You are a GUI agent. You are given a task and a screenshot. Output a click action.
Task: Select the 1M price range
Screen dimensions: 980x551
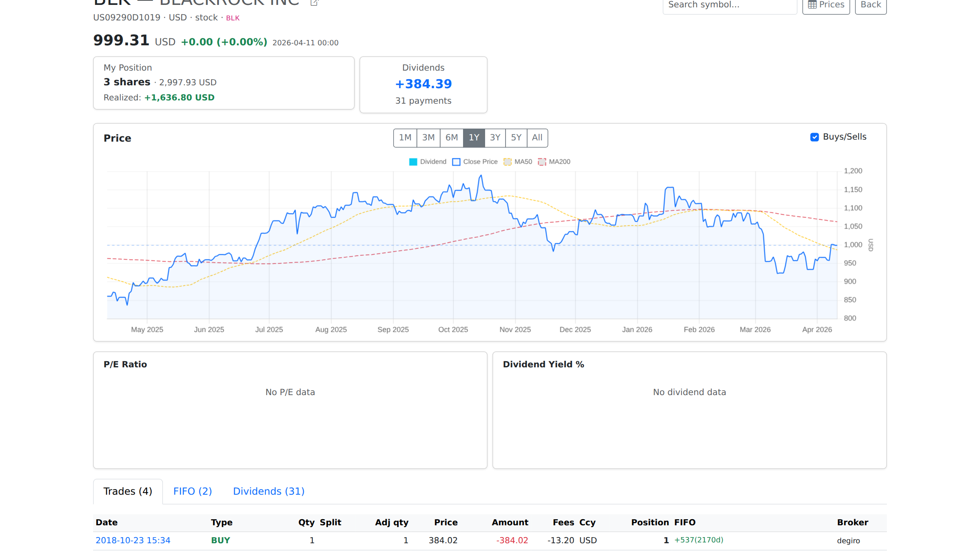(405, 138)
